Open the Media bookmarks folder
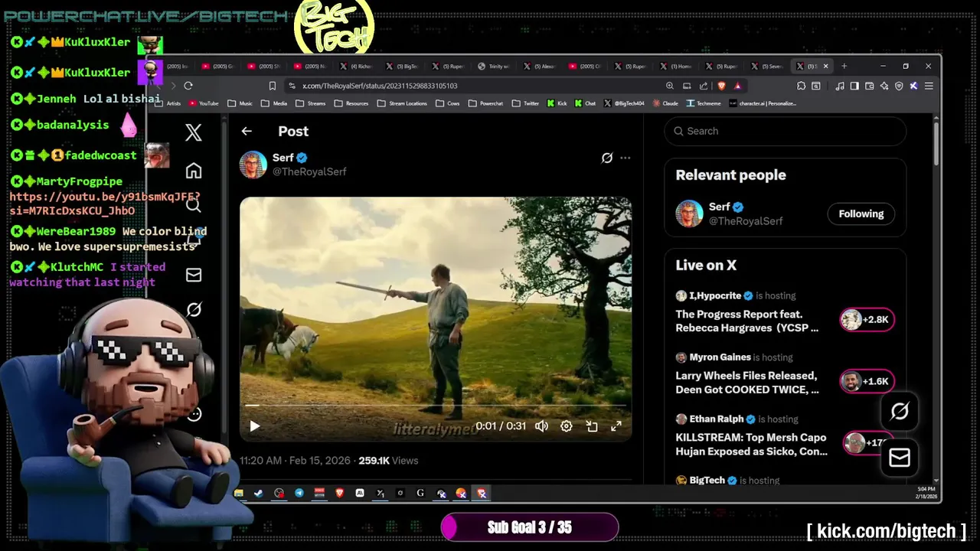This screenshot has height=551, width=980. [274, 103]
